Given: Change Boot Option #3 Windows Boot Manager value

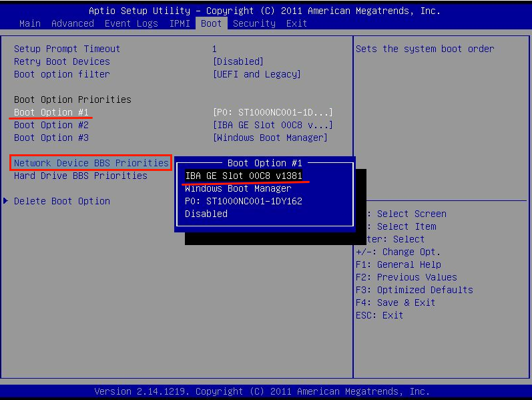Looking at the screenshot, I should click(270, 138).
